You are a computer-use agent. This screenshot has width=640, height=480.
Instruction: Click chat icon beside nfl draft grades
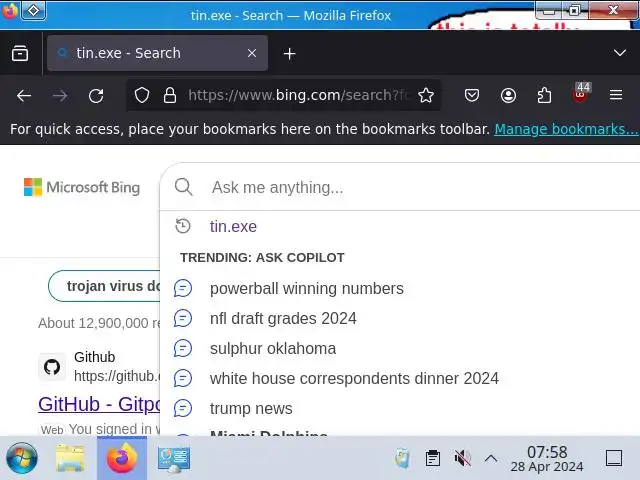(x=182, y=318)
